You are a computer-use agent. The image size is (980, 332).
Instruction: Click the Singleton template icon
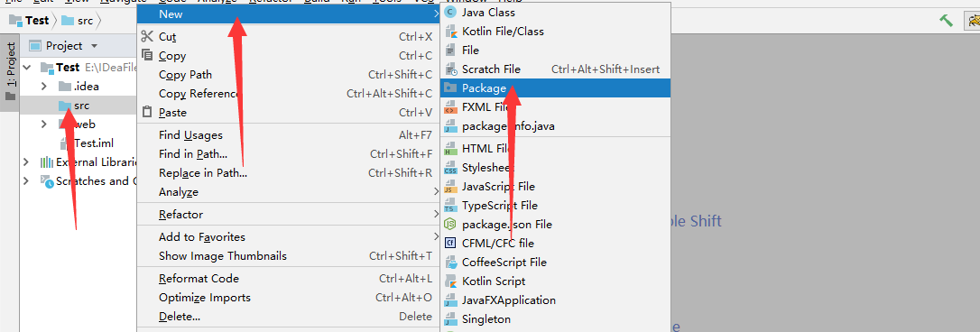pyautogui.click(x=450, y=318)
